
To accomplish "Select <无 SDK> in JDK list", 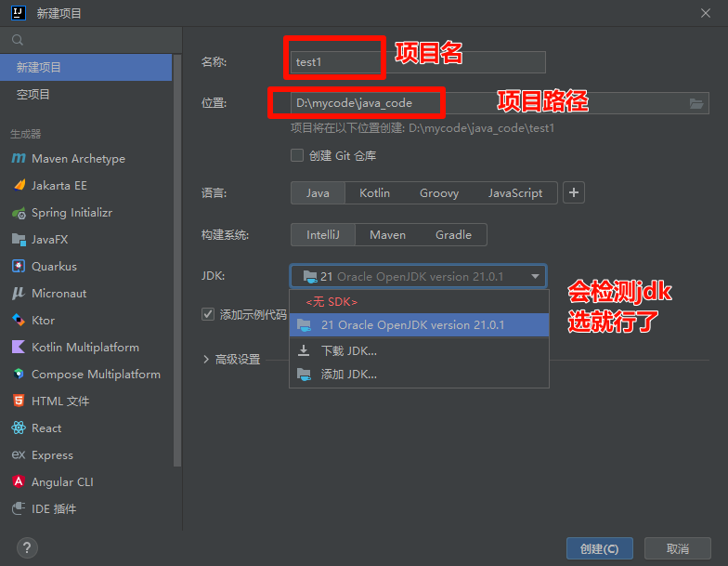I will click(x=419, y=301).
